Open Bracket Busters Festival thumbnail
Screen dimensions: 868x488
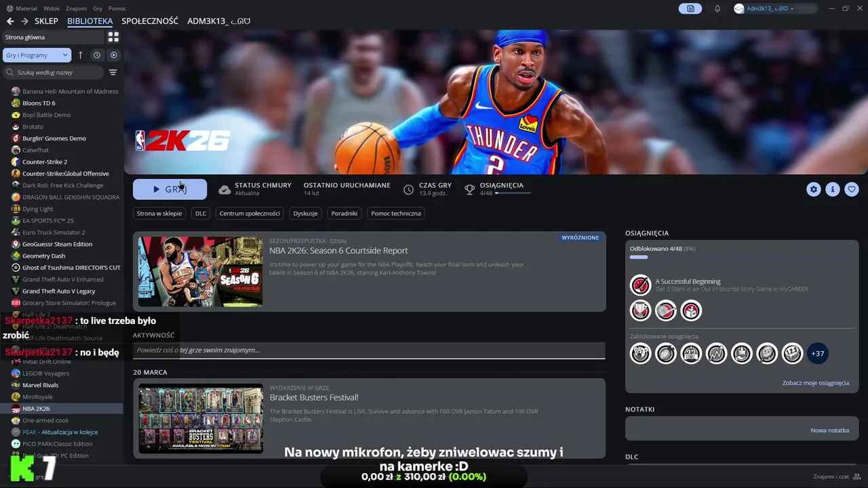point(201,418)
